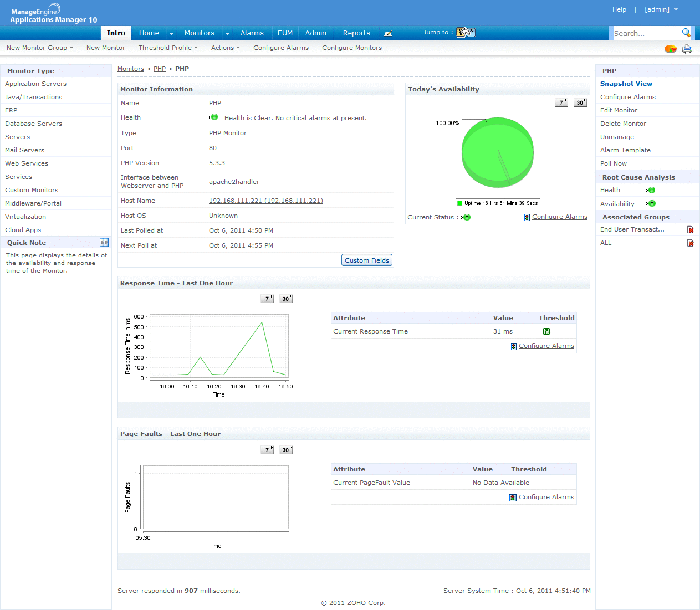Viewport: 700px width, 610px height.
Task: Open the Threshold Profile dropdown menu
Action: (168, 48)
